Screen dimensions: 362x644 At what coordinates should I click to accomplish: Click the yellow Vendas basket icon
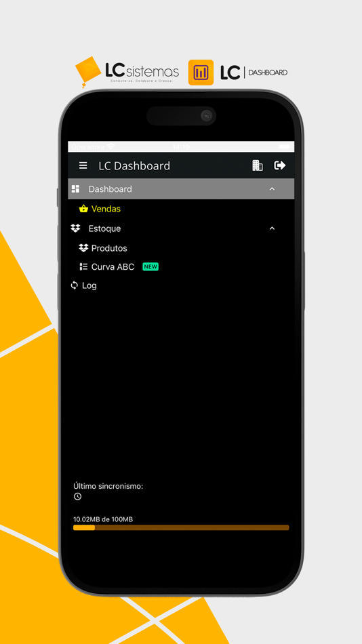(x=83, y=209)
